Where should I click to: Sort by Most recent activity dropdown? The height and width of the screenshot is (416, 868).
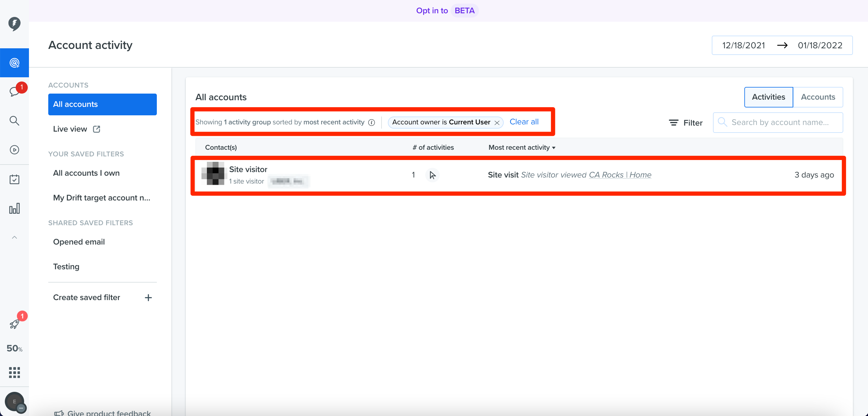tap(521, 147)
